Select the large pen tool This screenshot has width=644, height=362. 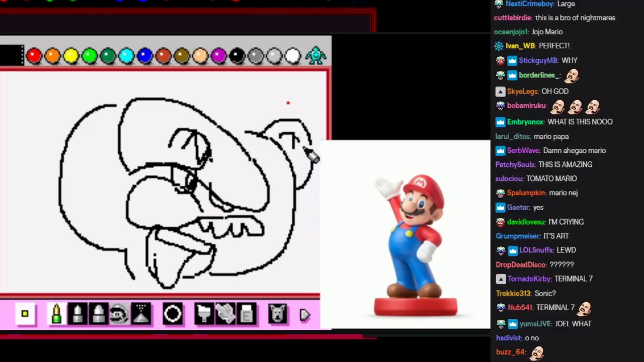(x=99, y=315)
